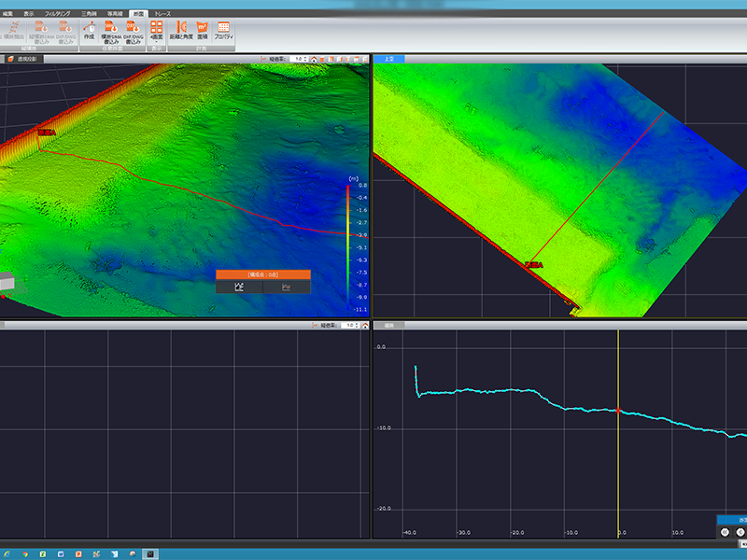Select the active DXF/DWG export icon

coord(133,32)
